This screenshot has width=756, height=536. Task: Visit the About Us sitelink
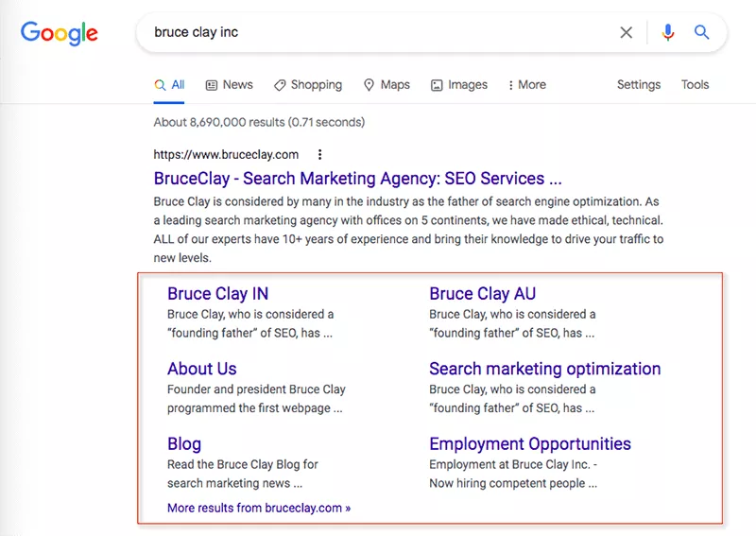pos(201,369)
